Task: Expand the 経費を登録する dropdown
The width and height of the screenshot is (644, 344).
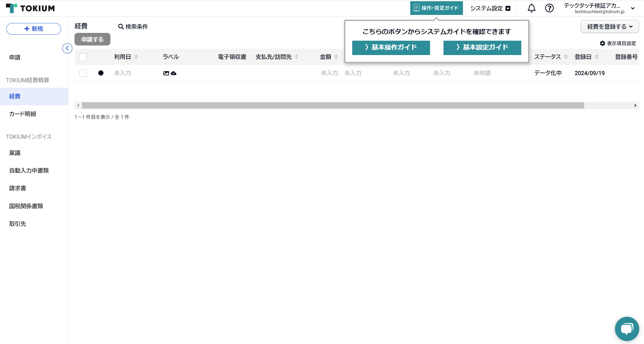Action: [610, 27]
